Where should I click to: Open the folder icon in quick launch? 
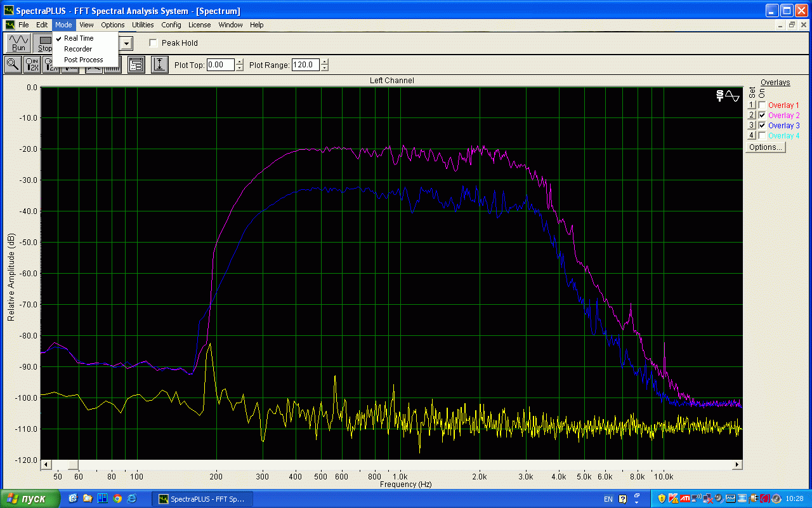click(x=88, y=498)
